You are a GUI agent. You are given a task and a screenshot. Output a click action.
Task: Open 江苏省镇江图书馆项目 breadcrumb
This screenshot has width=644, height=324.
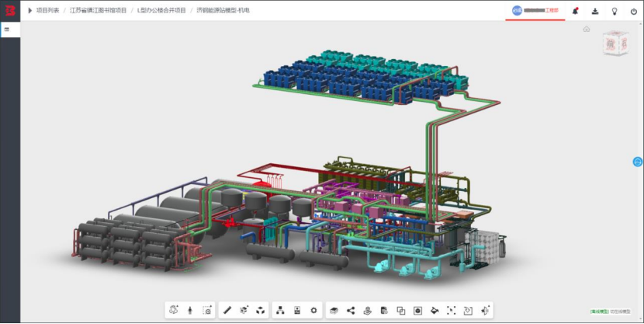pyautogui.click(x=98, y=11)
